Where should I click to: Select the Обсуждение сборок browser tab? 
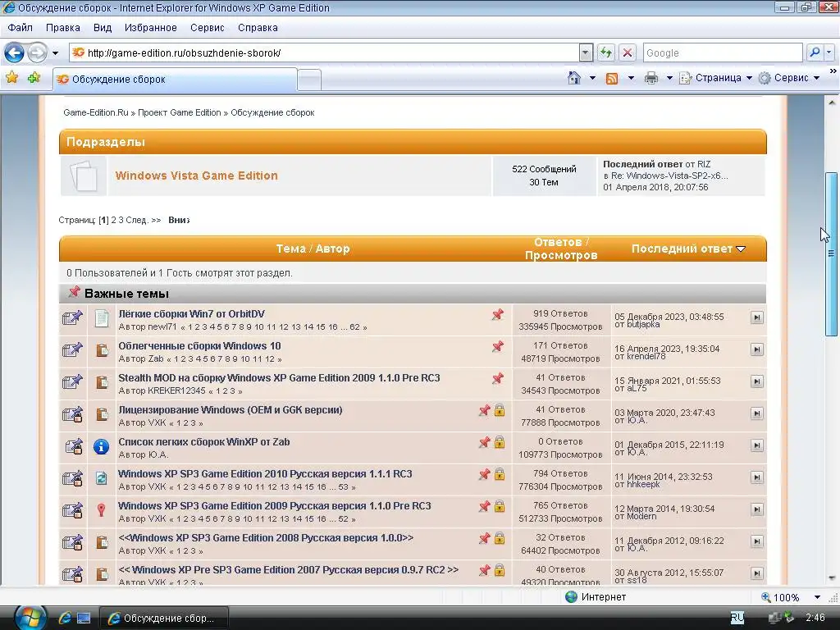pos(175,80)
